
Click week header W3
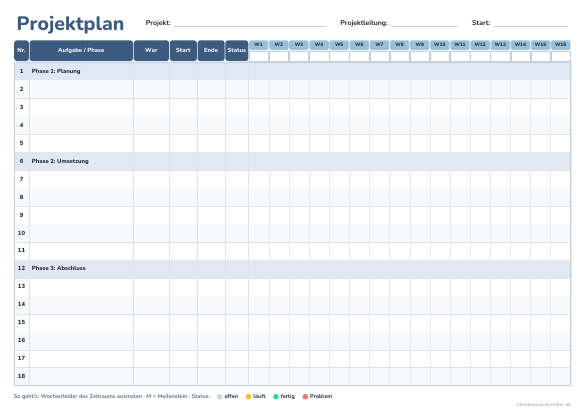[299, 45]
